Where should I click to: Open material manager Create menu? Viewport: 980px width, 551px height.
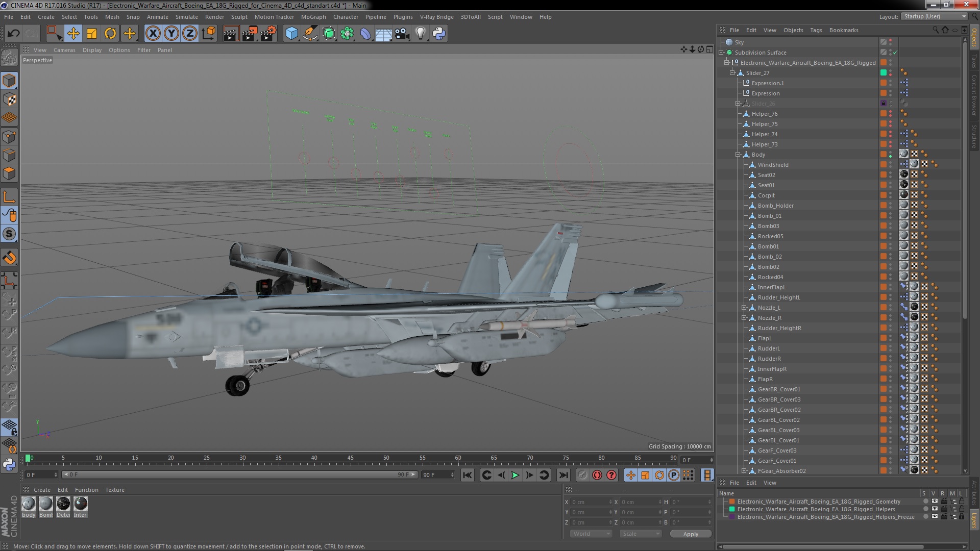tap(42, 490)
